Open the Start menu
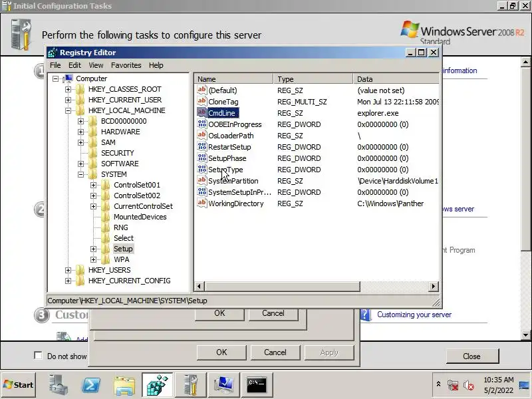The image size is (532, 399). coord(19,385)
